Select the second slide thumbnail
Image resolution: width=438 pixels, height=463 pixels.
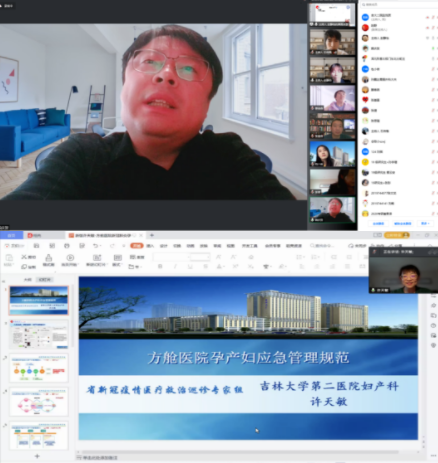pos(39,334)
